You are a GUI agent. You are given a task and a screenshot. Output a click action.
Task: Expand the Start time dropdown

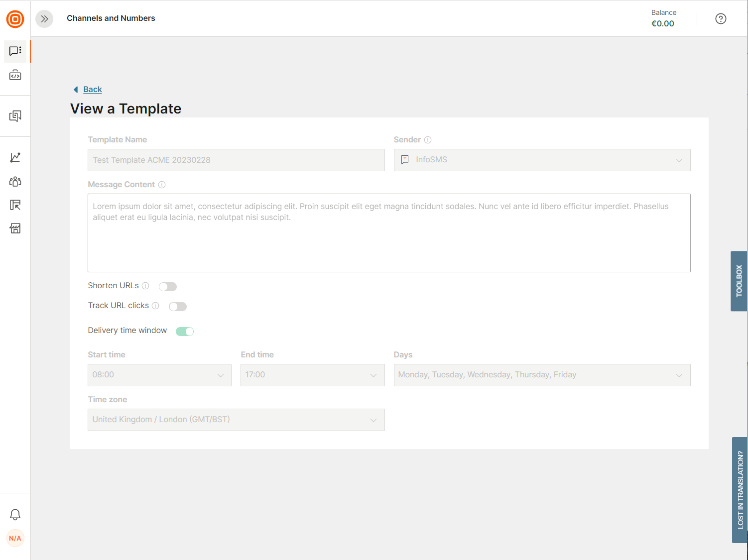point(159,375)
